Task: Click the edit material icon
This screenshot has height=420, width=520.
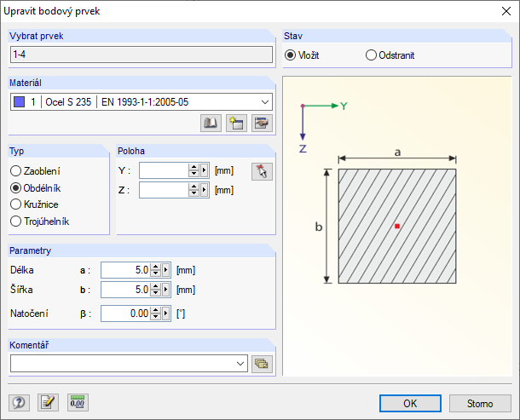Action: pyautogui.click(x=262, y=124)
